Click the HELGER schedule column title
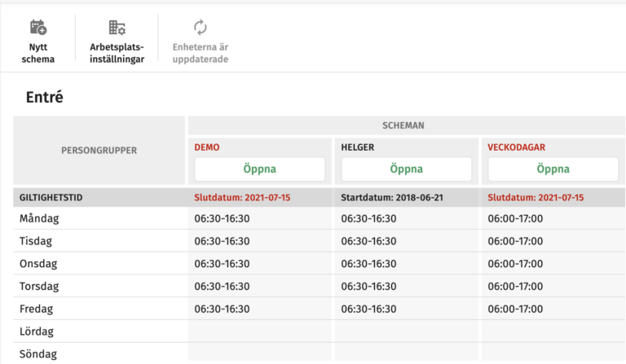 click(x=359, y=147)
